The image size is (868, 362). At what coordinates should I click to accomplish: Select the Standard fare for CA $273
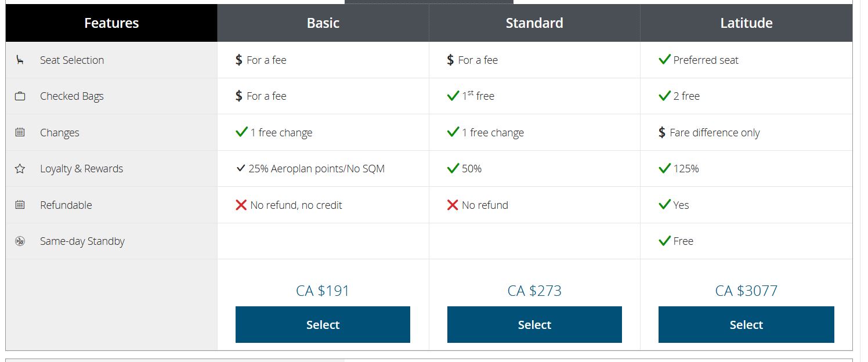[534, 325]
